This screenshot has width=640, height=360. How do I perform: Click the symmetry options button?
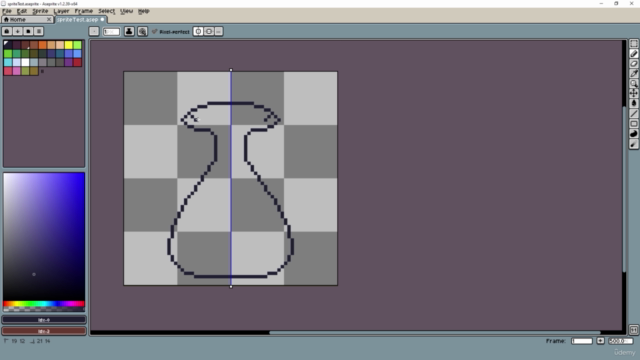pos(218,31)
